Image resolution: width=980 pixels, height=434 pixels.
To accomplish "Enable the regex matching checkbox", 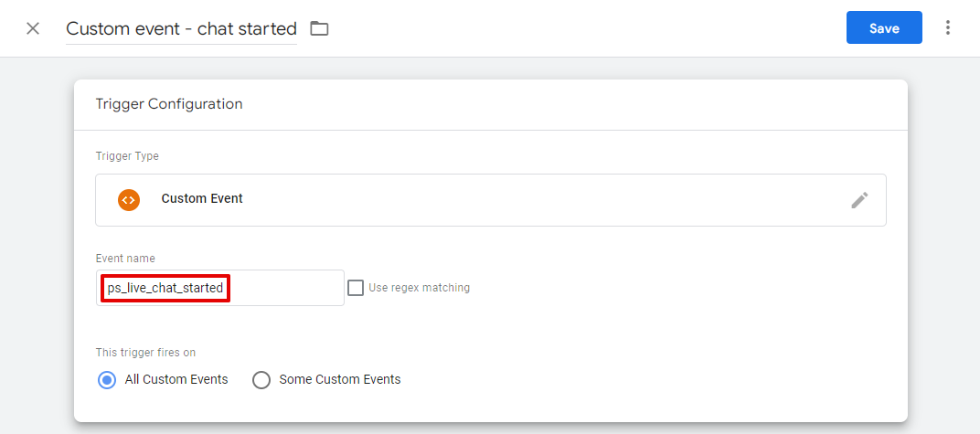I will [x=356, y=288].
